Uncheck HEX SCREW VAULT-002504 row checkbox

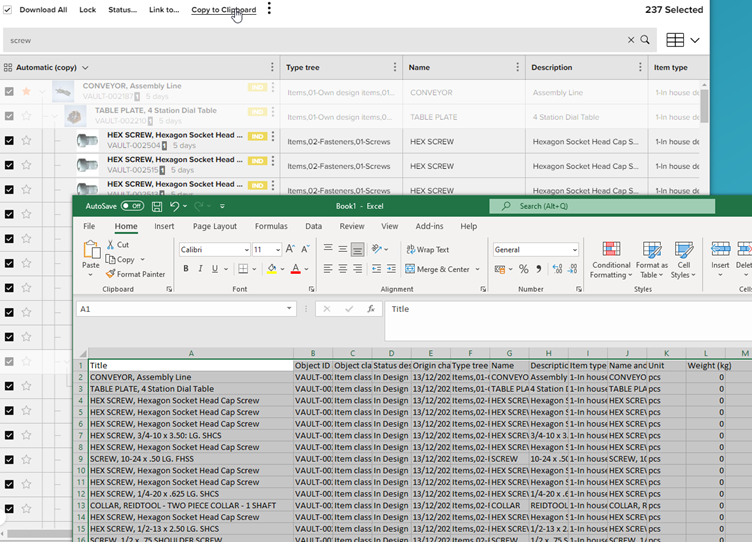(9, 141)
